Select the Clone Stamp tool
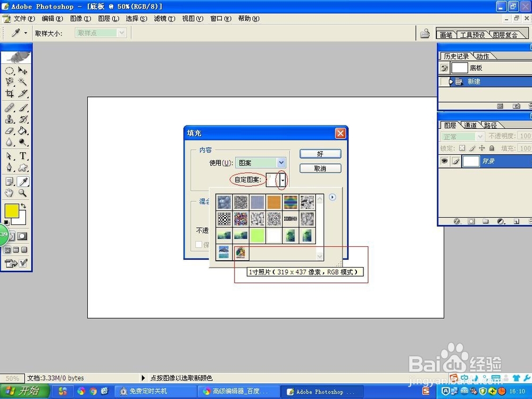 10,119
